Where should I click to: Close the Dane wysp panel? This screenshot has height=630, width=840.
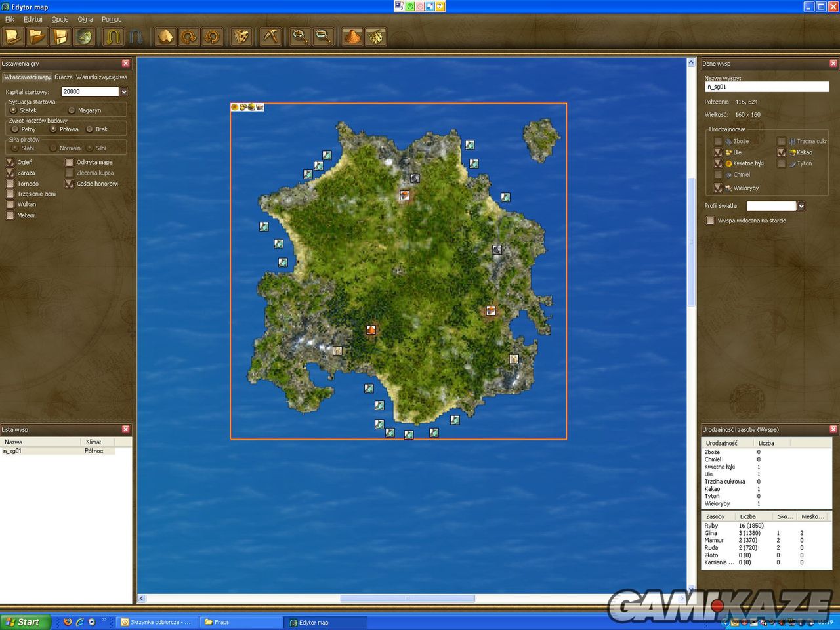pyautogui.click(x=833, y=64)
